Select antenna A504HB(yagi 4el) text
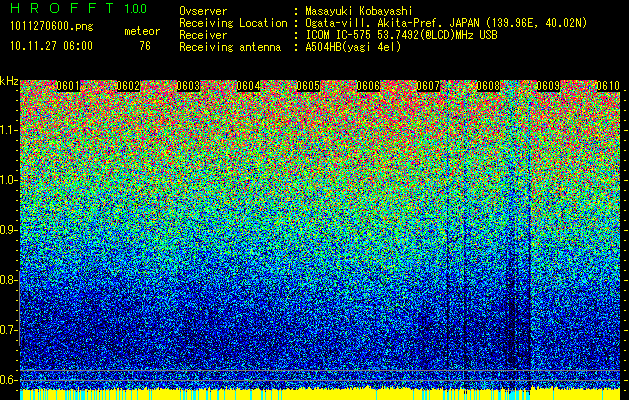Screen dimensions: 629x400 click(353, 47)
